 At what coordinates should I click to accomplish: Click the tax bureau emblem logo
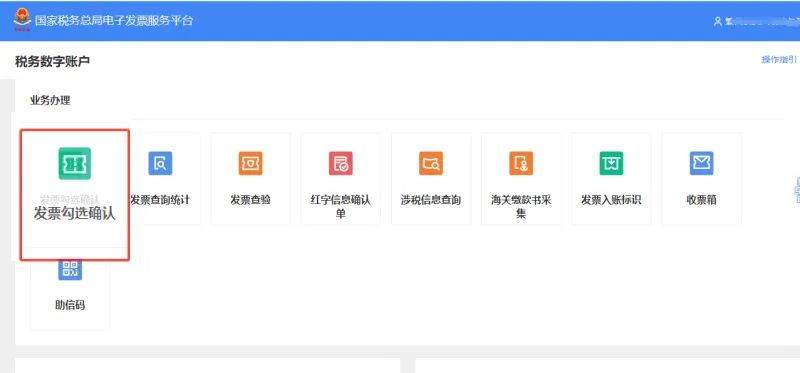pos(22,20)
